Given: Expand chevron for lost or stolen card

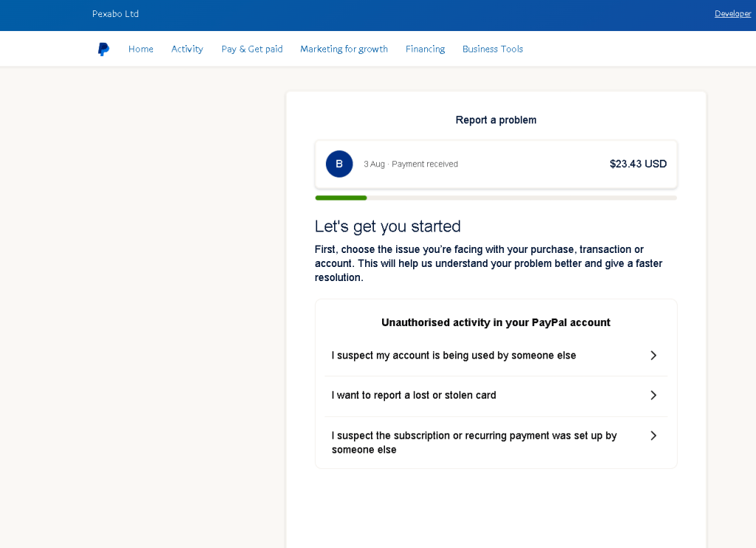Looking at the screenshot, I should (x=653, y=396).
